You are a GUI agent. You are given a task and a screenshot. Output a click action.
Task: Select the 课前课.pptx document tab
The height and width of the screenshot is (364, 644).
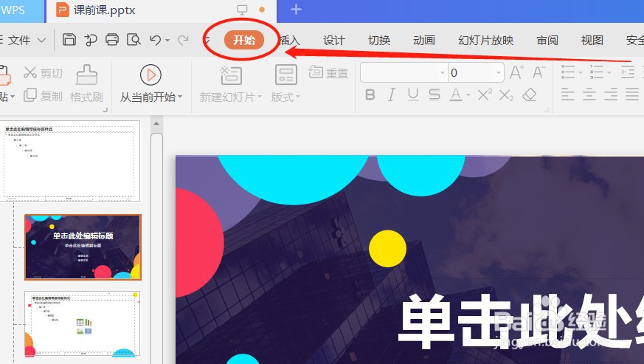(161, 10)
